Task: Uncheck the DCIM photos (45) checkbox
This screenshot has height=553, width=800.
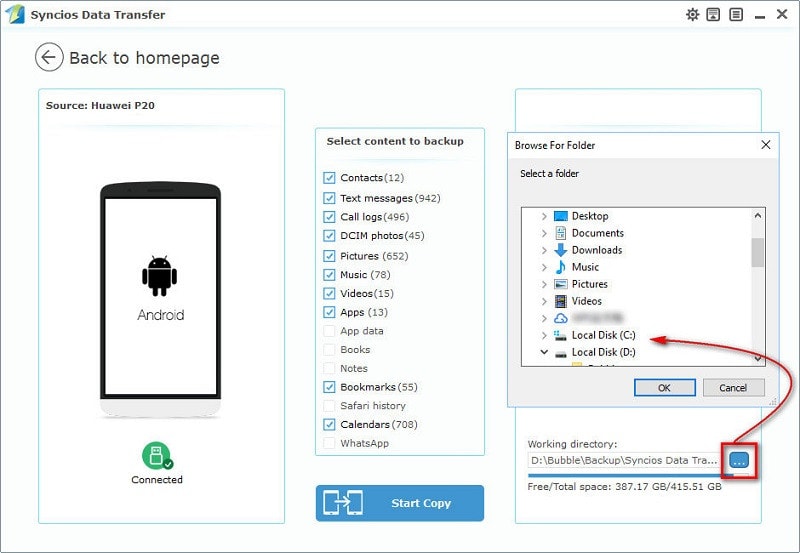Action: click(x=329, y=236)
